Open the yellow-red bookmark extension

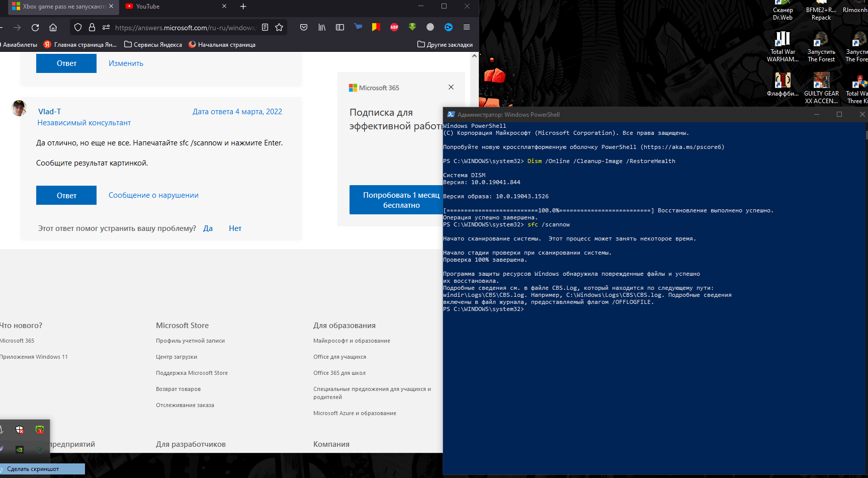click(x=376, y=27)
